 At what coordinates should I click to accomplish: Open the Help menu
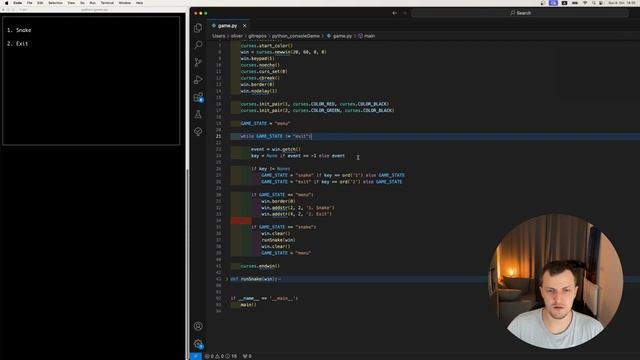[x=140, y=3]
